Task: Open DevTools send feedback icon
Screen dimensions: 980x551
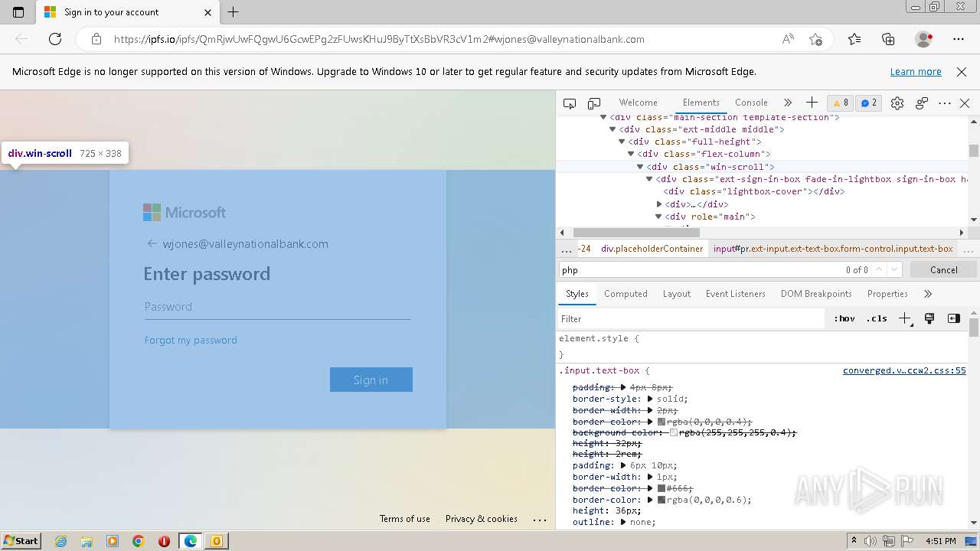Action: pos(922,103)
